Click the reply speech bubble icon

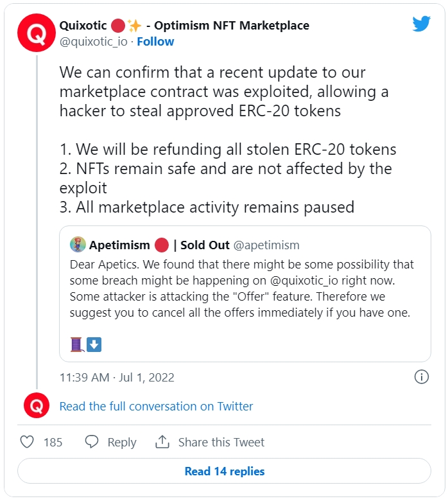(92, 441)
